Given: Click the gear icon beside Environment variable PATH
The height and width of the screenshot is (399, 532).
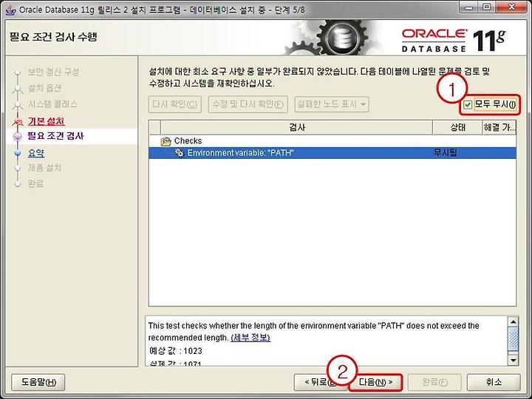Looking at the screenshot, I should pyautogui.click(x=179, y=153).
